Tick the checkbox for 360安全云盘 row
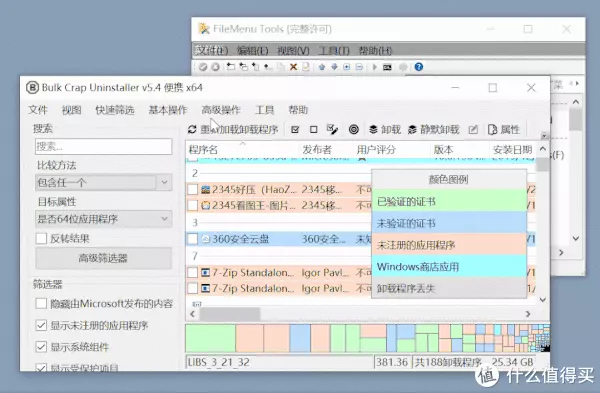The image size is (600, 393). 192,239
